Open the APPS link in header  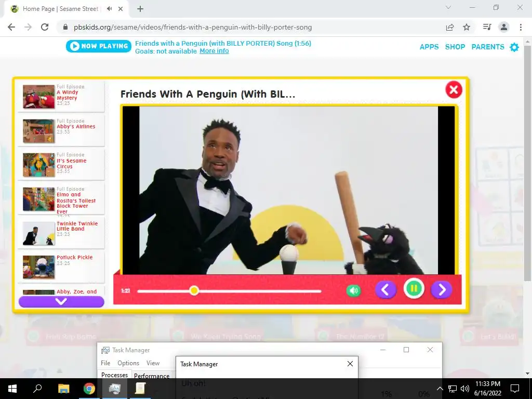pos(429,47)
